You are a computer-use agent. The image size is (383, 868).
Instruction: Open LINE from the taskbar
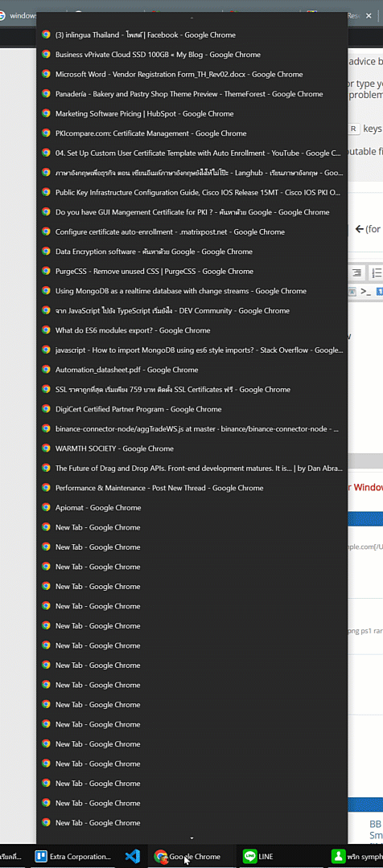click(x=280, y=857)
